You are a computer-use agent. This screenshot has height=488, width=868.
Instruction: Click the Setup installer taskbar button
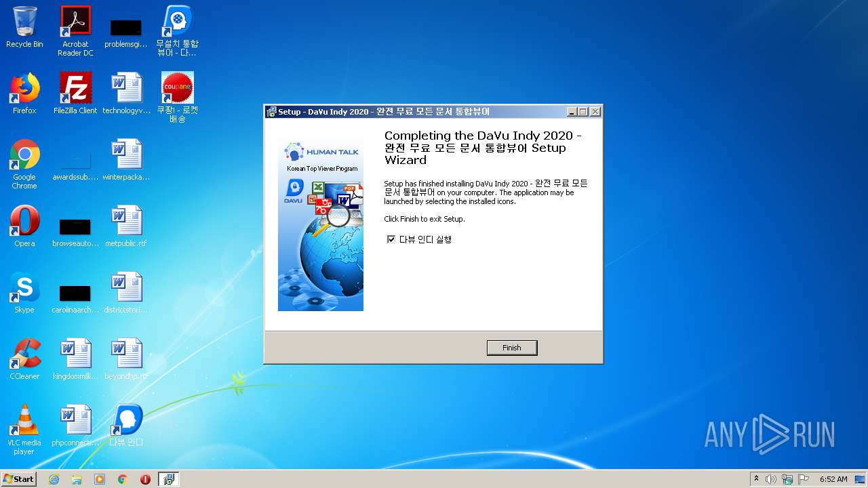pos(168,479)
